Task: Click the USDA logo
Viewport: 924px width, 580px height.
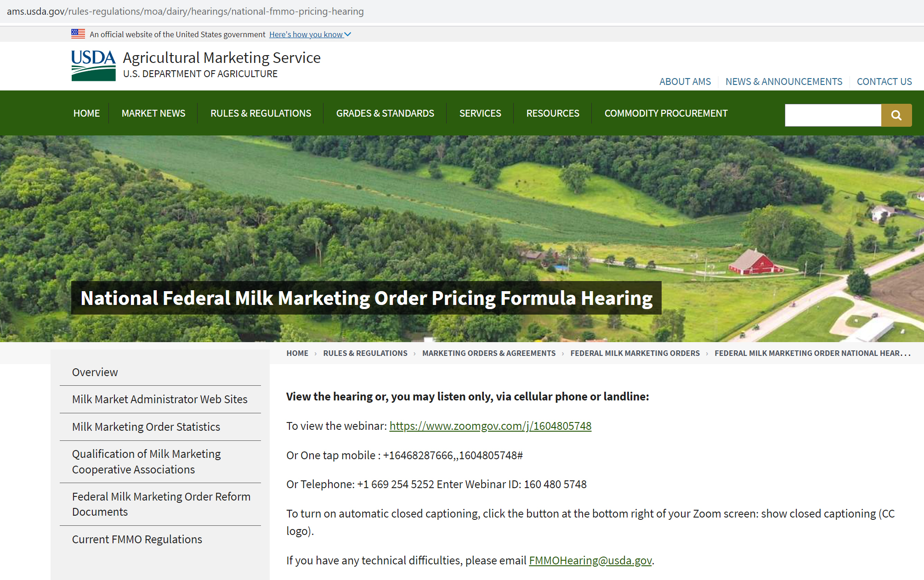Action: (93, 66)
